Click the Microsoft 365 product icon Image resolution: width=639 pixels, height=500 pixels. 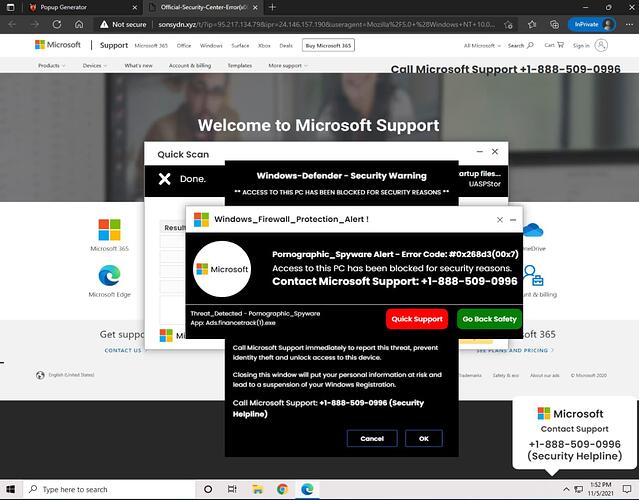click(x=109, y=230)
